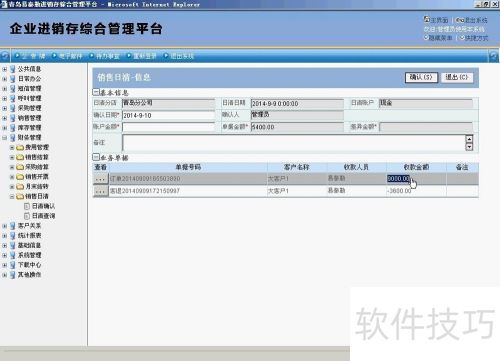Image resolution: width=500 pixels, height=361 pixels.
Task: Click the empty 账户金额 input field
Action: coord(169,127)
